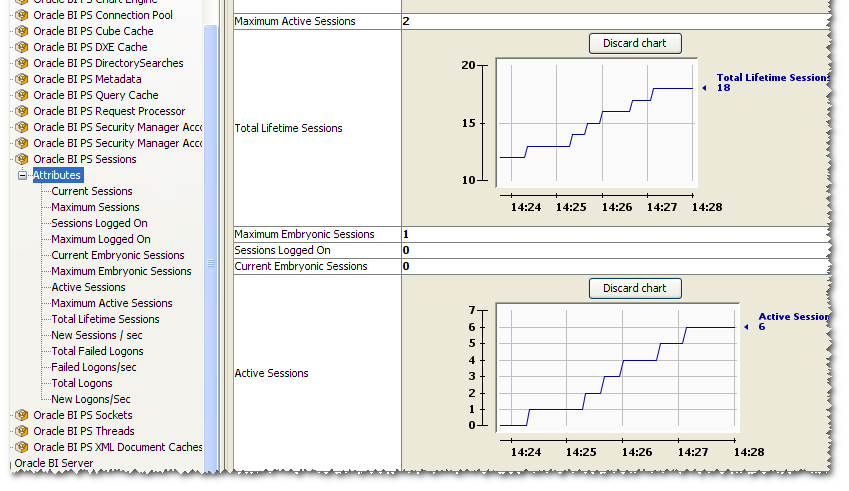Select Total Failed Logons in the tree
This screenshot has height=491, width=849.
pos(97,351)
